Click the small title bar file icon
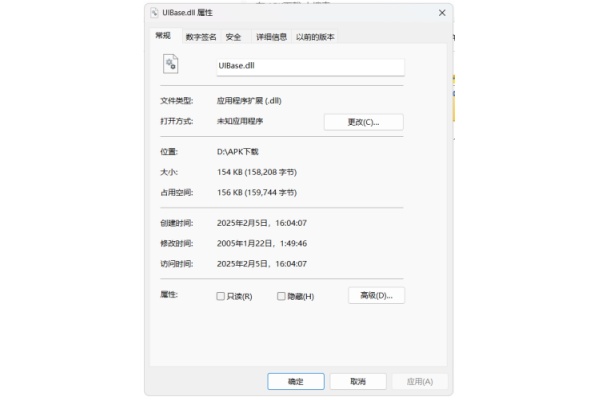Screen dimensions: 600x400 pyautogui.click(x=154, y=13)
